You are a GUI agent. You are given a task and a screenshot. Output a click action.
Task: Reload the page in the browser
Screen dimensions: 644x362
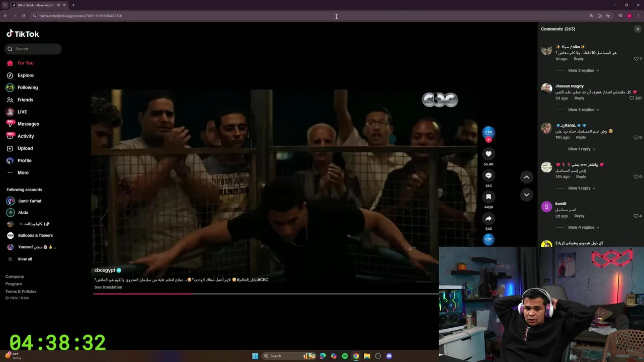(x=23, y=16)
